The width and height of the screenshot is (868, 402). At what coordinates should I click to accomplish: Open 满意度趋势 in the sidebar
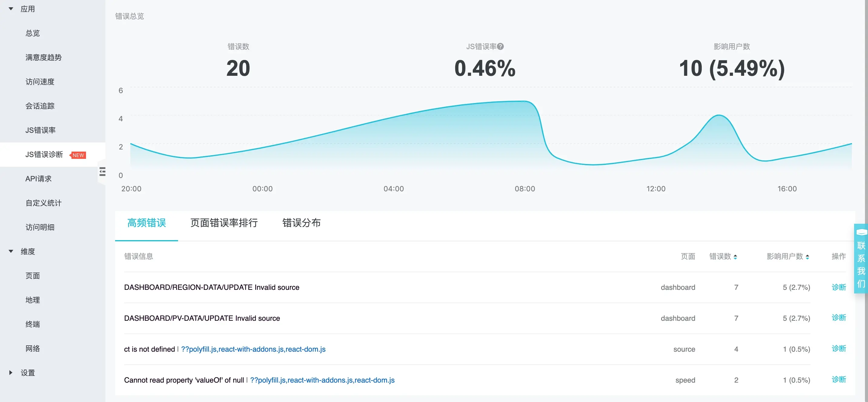44,57
